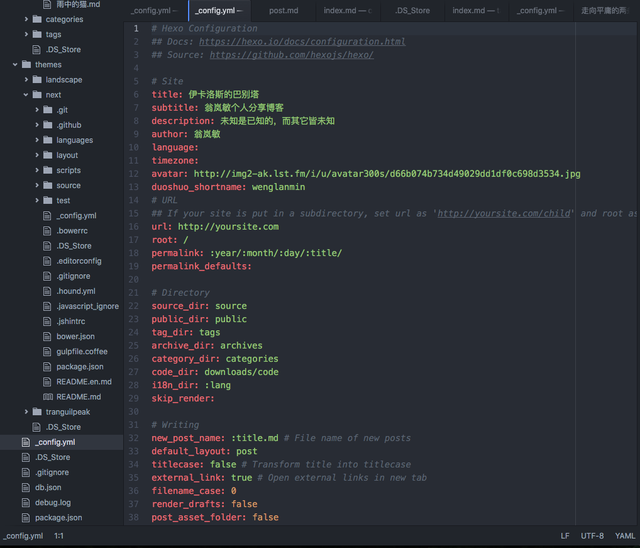Viewport: 640px width, 548px height.
Task: Open the UTF-8 encoding selector
Action: click(x=592, y=536)
